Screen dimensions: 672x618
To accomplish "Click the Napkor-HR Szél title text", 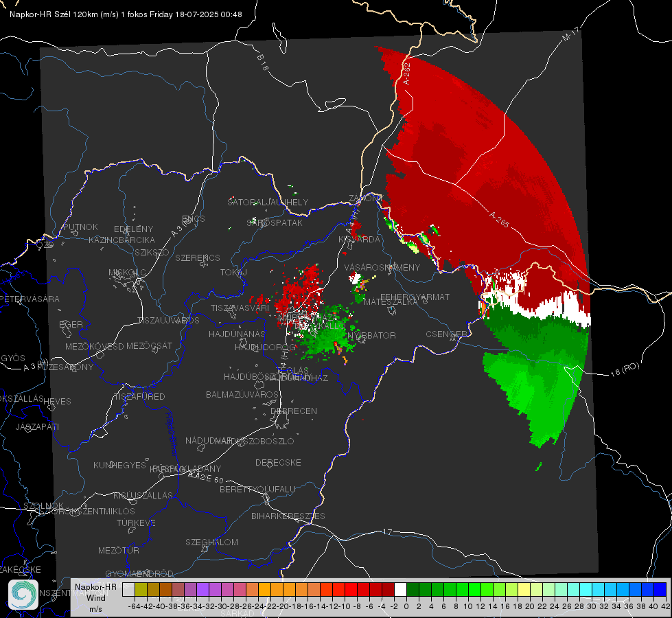I will [126, 14].
